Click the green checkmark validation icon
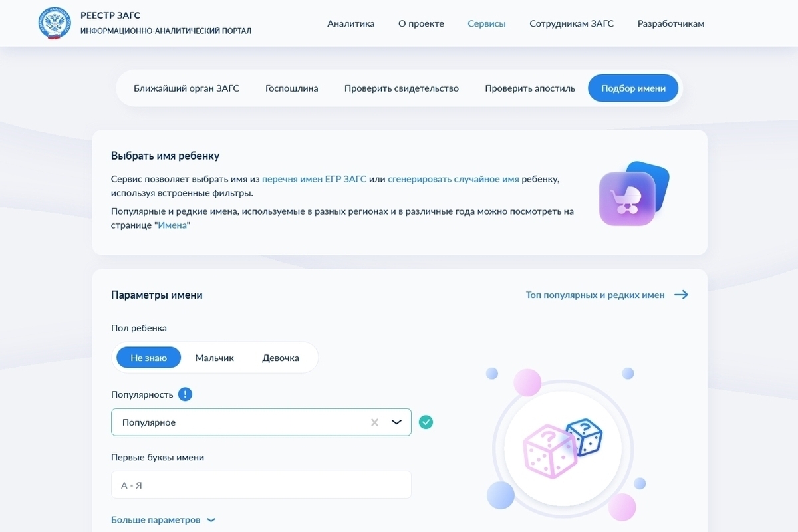The image size is (798, 532). click(x=426, y=422)
